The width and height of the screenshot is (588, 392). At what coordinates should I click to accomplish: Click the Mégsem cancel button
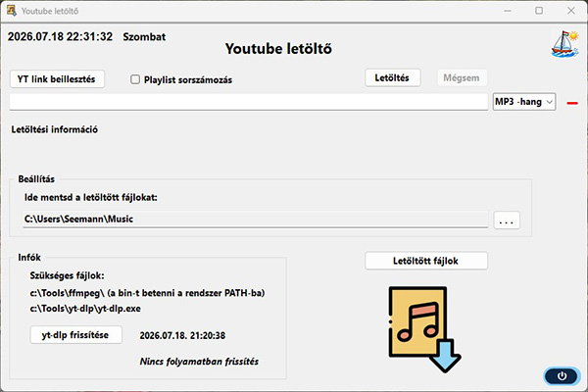click(462, 78)
